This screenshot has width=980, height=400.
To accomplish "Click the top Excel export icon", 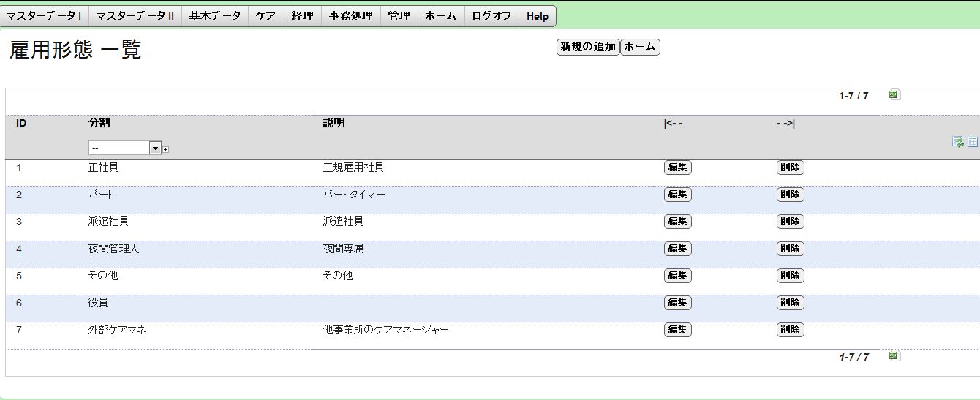I will click(x=894, y=95).
